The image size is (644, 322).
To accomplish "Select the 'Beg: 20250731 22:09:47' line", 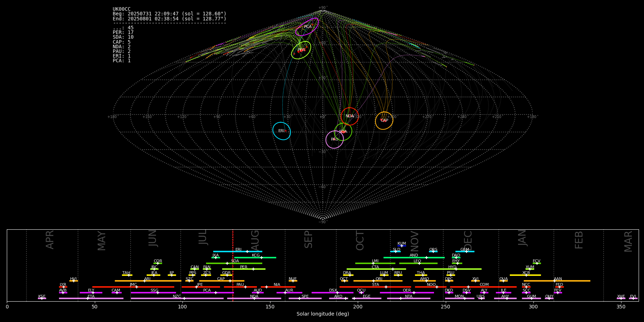I will click(x=170, y=14).
